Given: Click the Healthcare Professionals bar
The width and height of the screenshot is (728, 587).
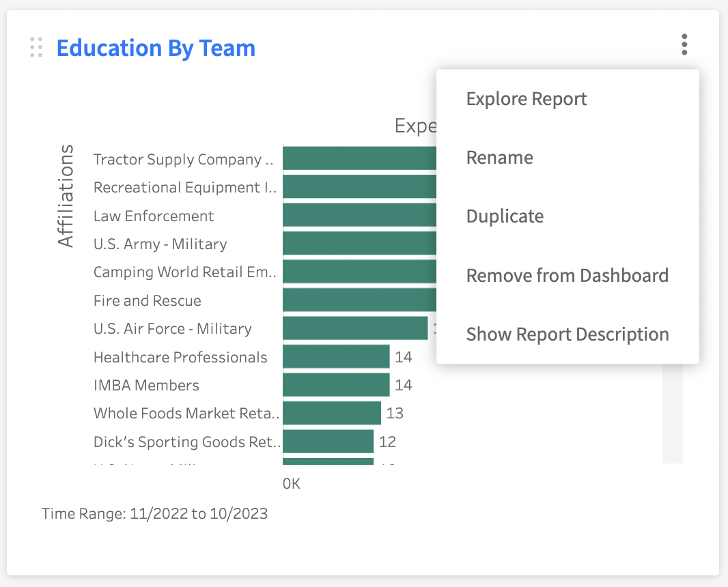Looking at the screenshot, I should click(336, 356).
